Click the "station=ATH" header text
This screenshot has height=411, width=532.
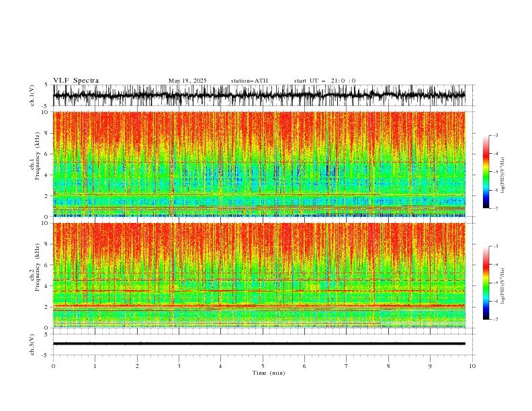point(249,81)
